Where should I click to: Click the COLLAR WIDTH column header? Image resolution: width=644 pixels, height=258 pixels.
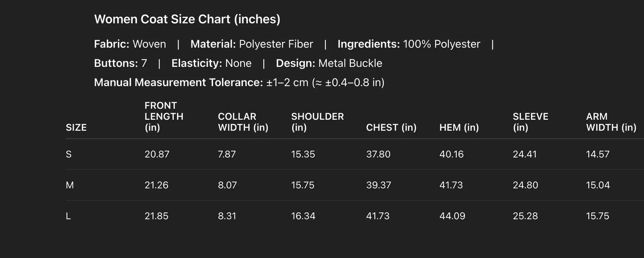[x=243, y=122]
